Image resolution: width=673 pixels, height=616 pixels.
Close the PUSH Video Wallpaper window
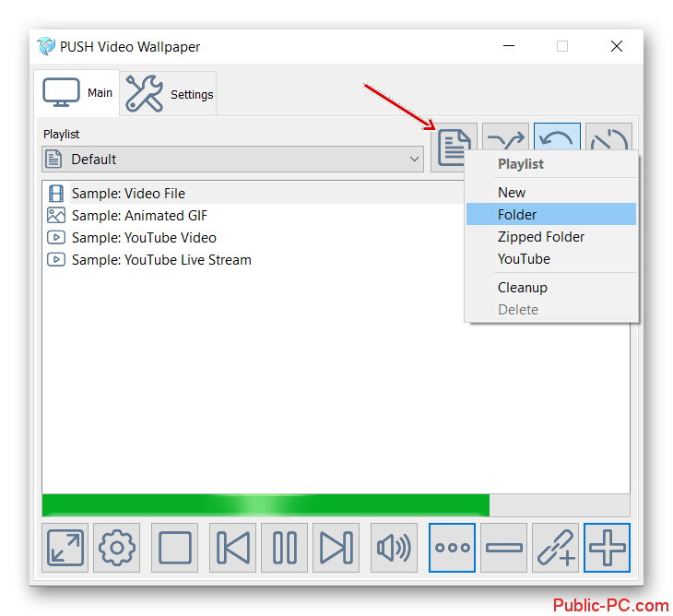point(617,46)
